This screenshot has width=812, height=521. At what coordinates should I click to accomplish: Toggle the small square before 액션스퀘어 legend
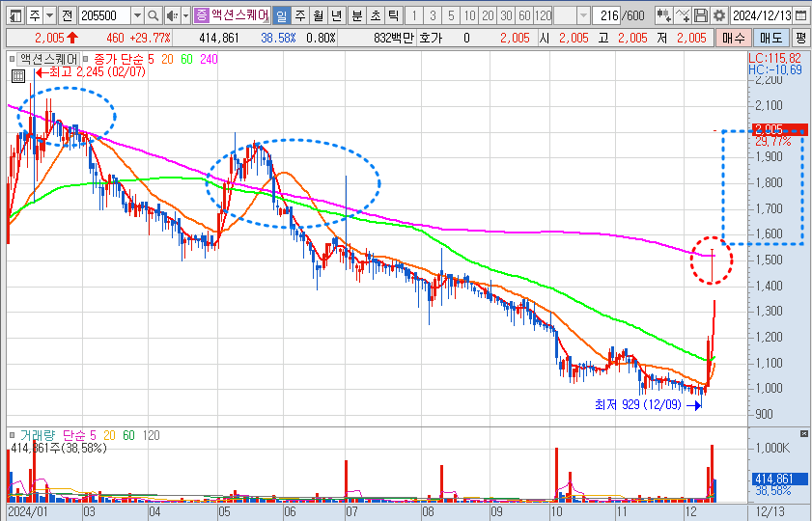pos(12,59)
